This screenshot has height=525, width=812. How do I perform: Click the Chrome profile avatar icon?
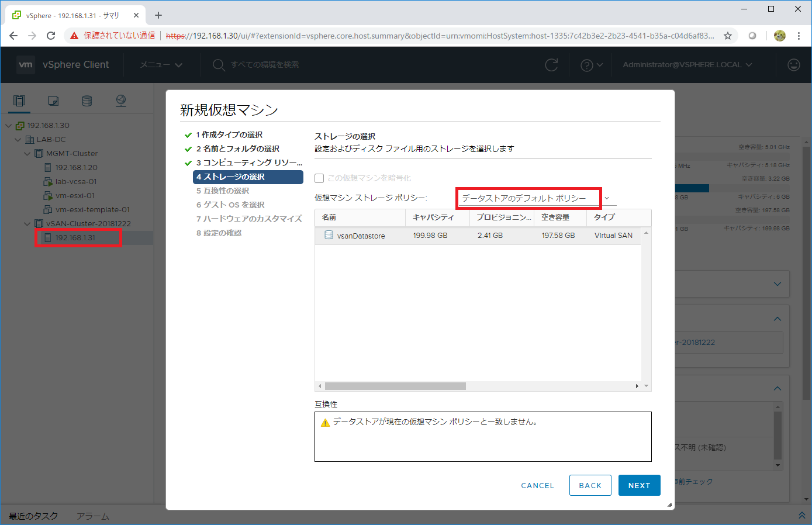[x=779, y=36]
